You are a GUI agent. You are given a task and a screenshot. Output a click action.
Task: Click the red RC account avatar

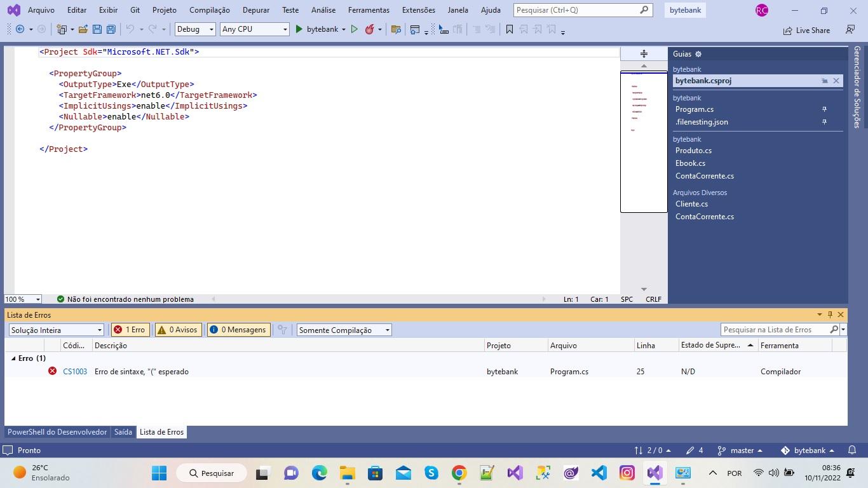pos(761,10)
